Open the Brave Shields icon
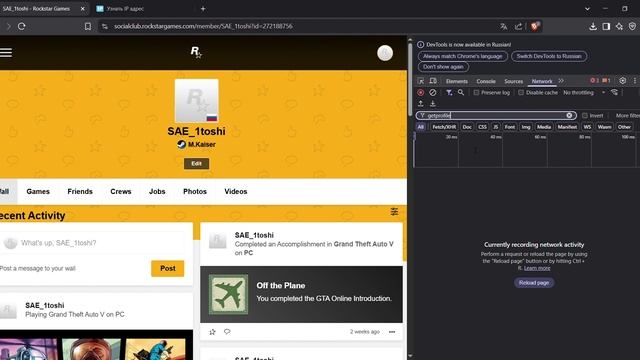The height and width of the screenshot is (360, 640). [x=535, y=26]
